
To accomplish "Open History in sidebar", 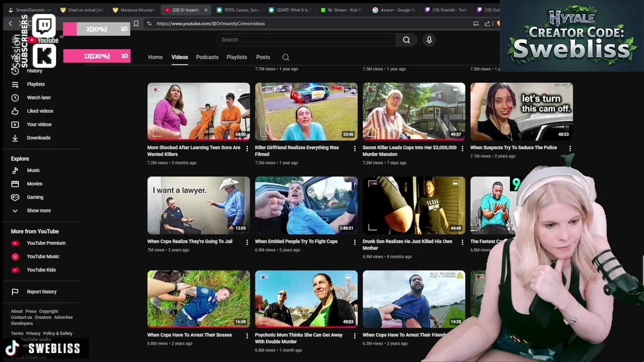I will pyautogui.click(x=34, y=71).
